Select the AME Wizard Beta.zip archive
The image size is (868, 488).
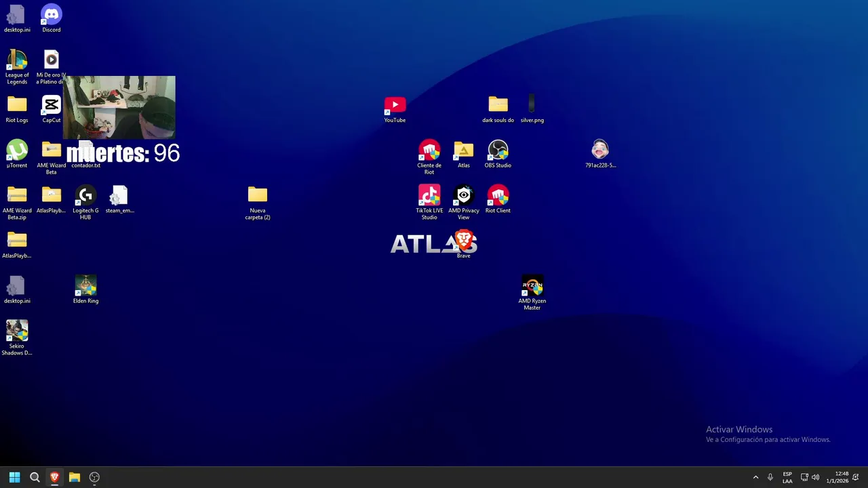point(17,203)
